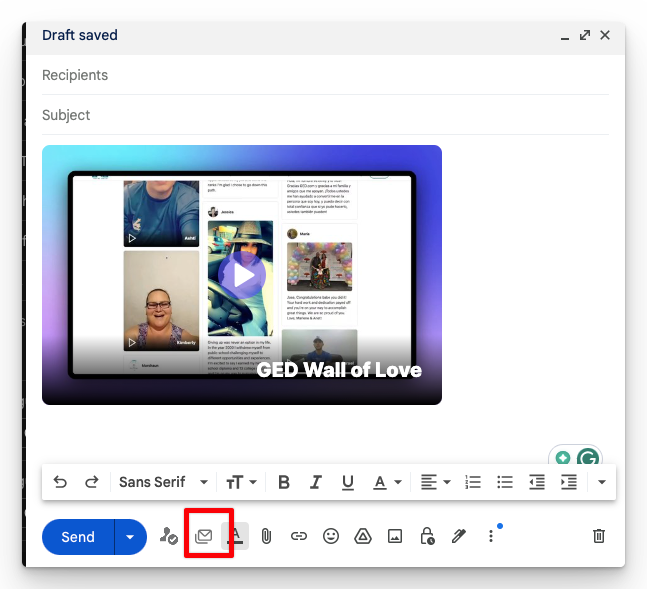Screen dimensions: 647x589
Task: Toggle bold formatting
Action: click(283, 482)
